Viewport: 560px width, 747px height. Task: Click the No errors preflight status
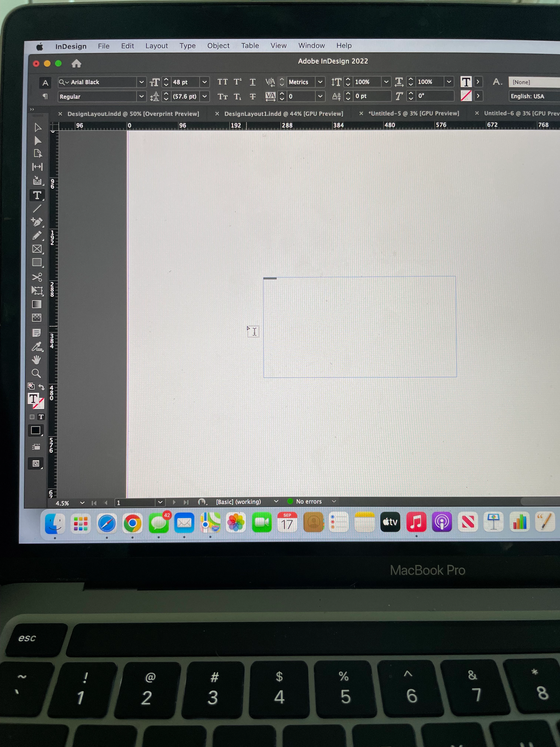coord(309,502)
